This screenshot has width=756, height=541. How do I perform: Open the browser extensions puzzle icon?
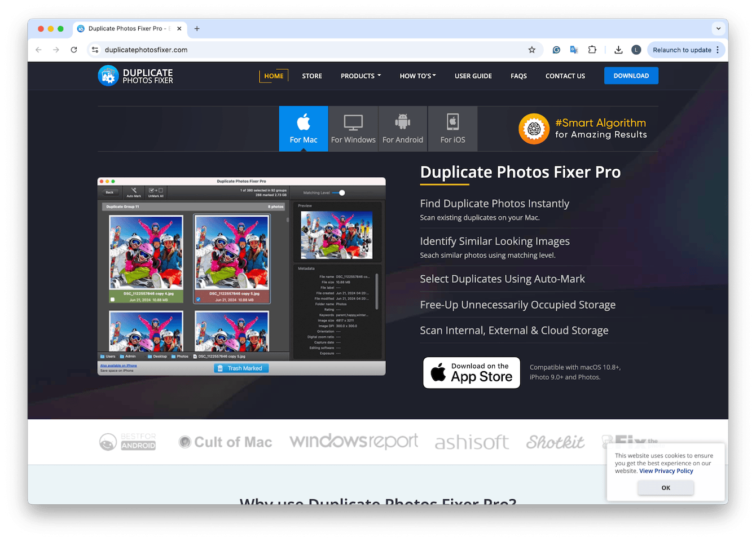pyautogui.click(x=592, y=50)
